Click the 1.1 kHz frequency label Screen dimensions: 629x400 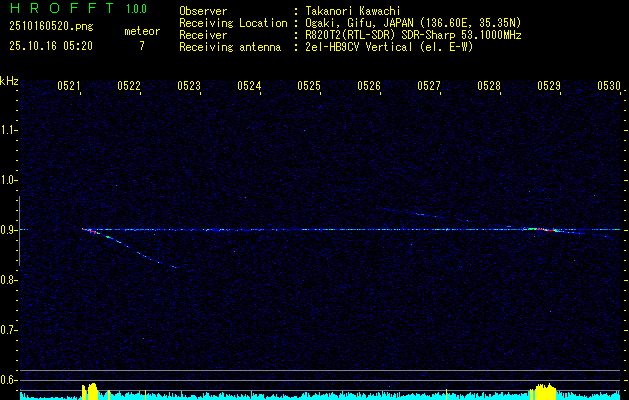click(x=9, y=130)
